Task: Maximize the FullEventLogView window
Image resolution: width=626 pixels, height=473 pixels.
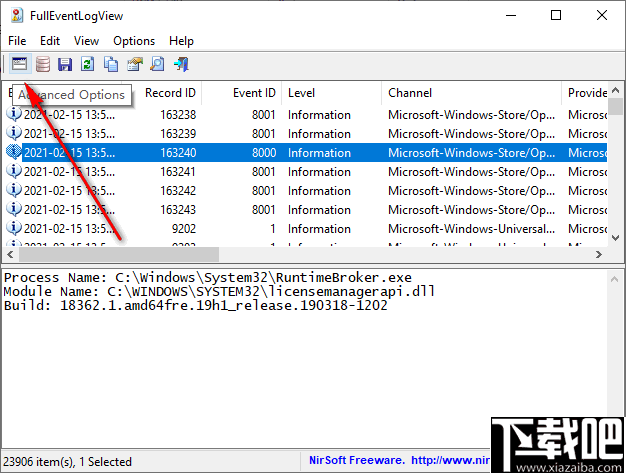Action: point(556,16)
